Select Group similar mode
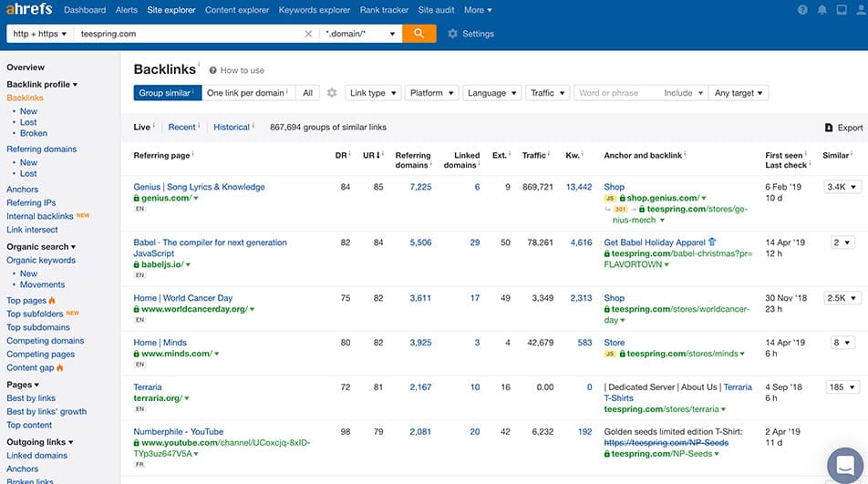Screen dimensions: 868x484 (167, 93)
